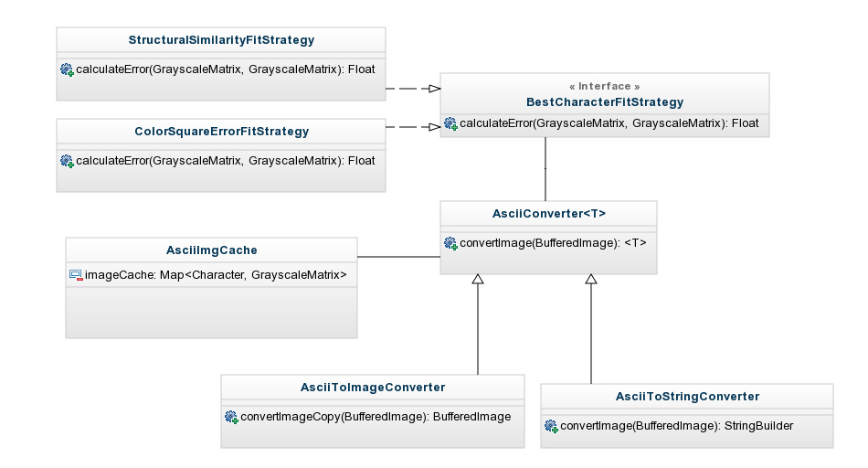Click the « Interface » stereotype label
The height and width of the screenshot is (468, 868).
point(605,86)
